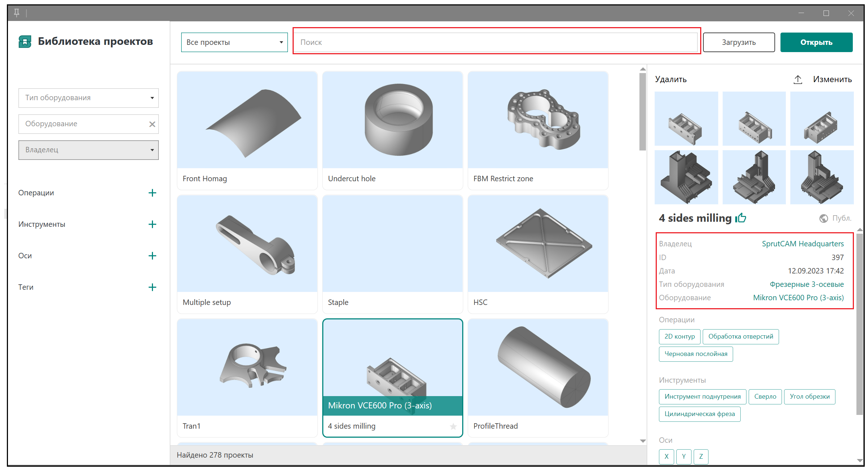Viewport: 868px width, 467px height.
Task: Expand the Операции filter with its plus icon
Action: 152,193
